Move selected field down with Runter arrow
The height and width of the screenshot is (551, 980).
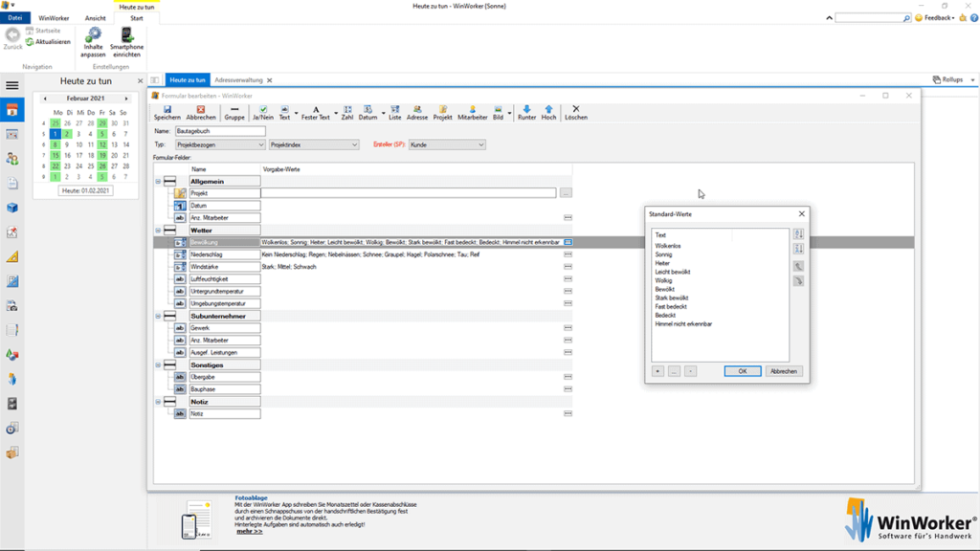[526, 112]
